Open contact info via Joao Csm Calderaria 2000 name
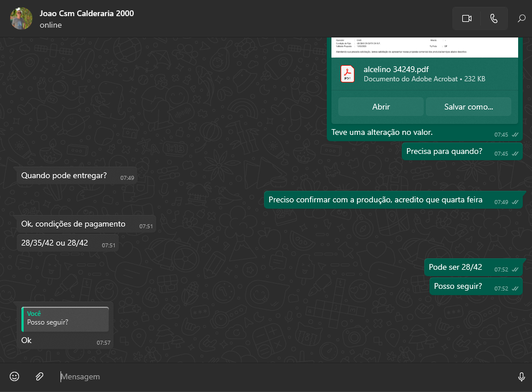 [x=86, y=13]
